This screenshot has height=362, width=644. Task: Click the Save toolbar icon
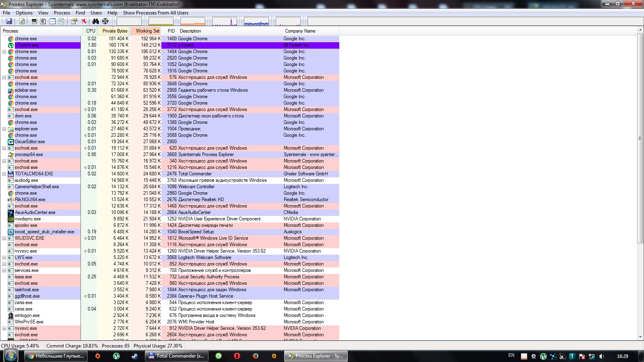point(9,21)
